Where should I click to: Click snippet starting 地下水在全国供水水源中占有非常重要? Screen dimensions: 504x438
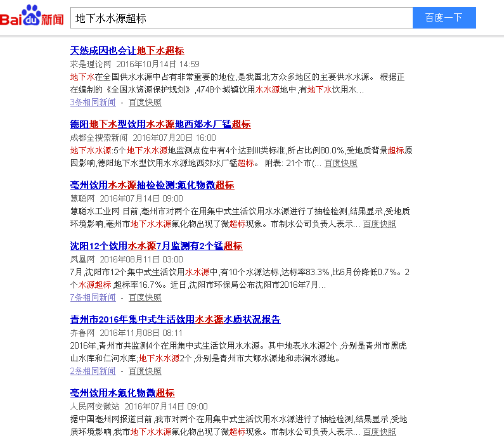click(237, 83)
